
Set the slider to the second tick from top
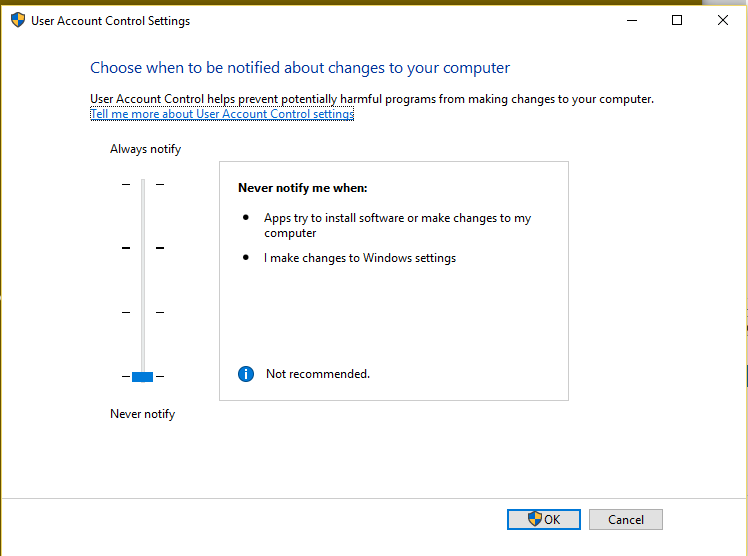[143, 248]
